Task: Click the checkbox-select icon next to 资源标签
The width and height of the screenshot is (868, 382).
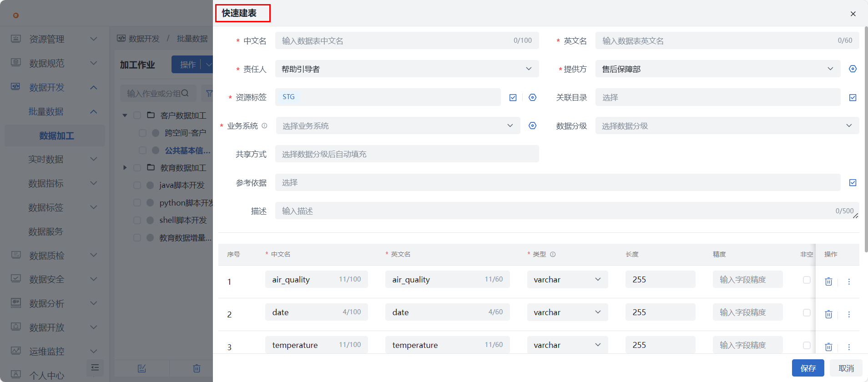Action: pyautogui.click(x=513, y=97)
